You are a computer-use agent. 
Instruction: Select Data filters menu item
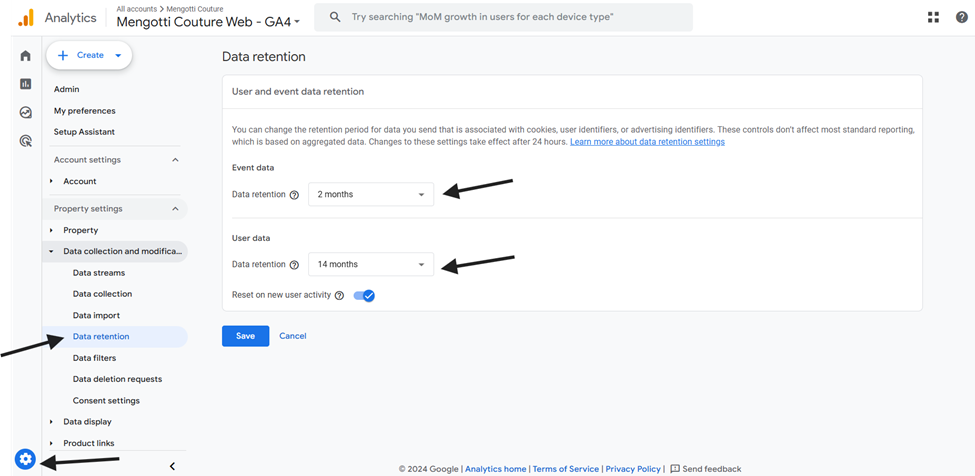(95, 358)
